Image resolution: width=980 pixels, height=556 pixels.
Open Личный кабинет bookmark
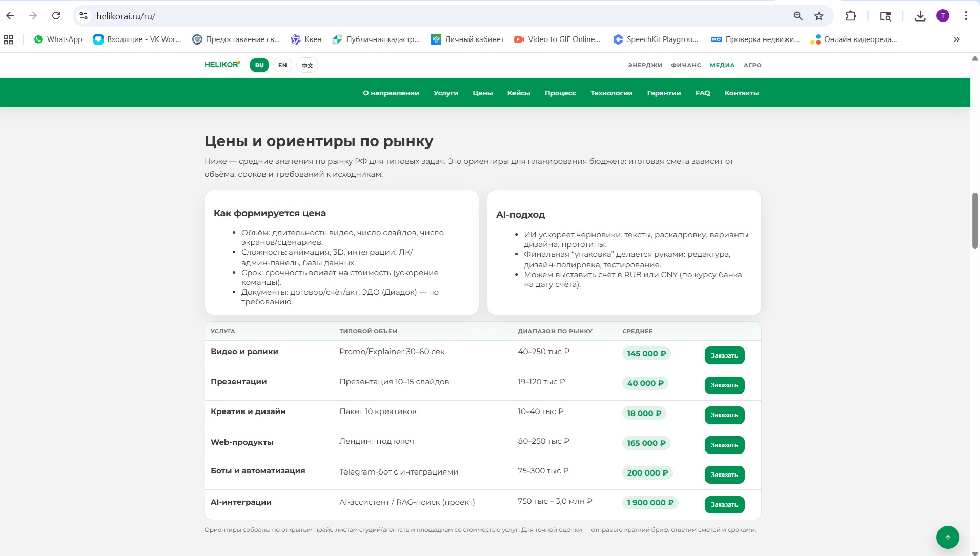coord(467,39)
